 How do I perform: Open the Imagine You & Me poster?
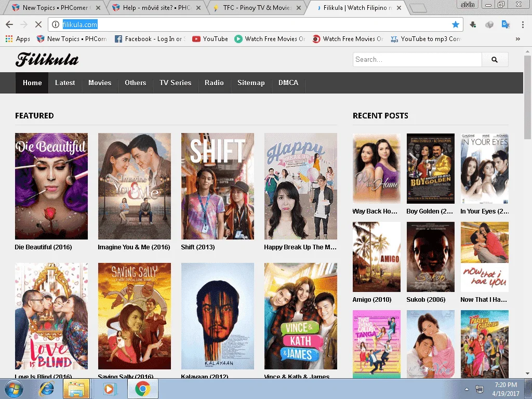click(x=135, y=187)
